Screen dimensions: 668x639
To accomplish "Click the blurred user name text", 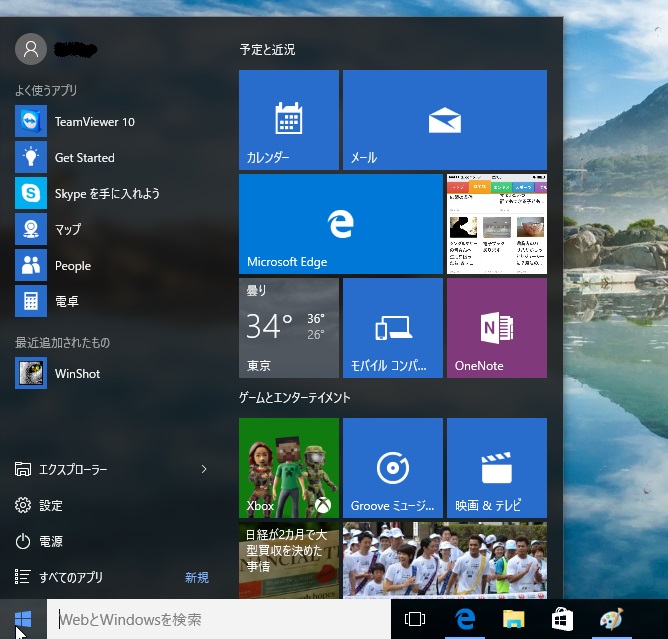I will tap(75, 49).
